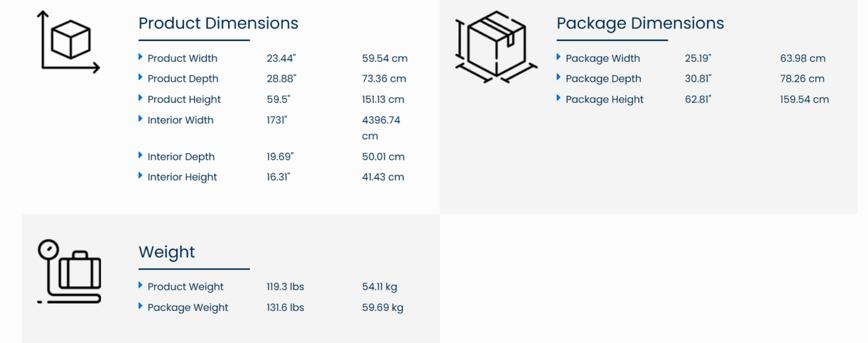Click the package box icon

tap(496, 47)
